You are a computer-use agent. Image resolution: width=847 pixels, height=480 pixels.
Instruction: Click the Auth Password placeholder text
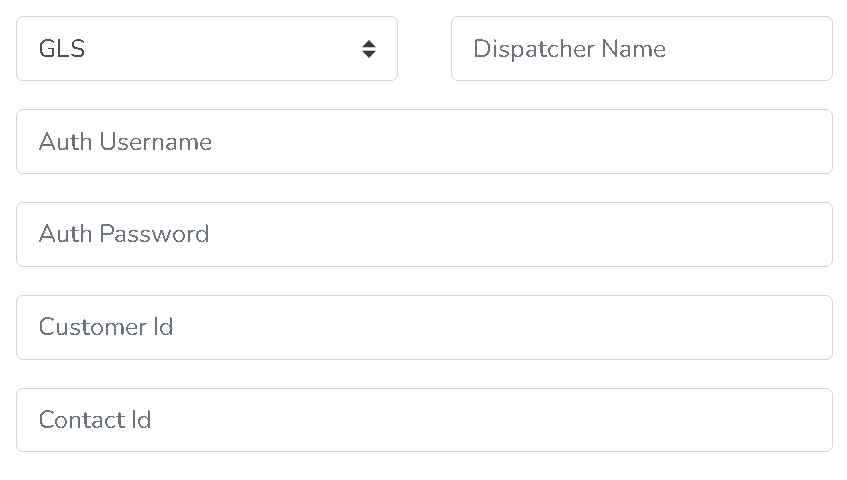(x=124, y=234)
